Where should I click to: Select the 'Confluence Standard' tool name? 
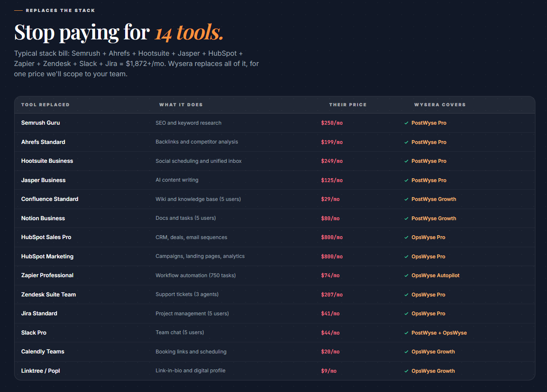coord(50,199)
